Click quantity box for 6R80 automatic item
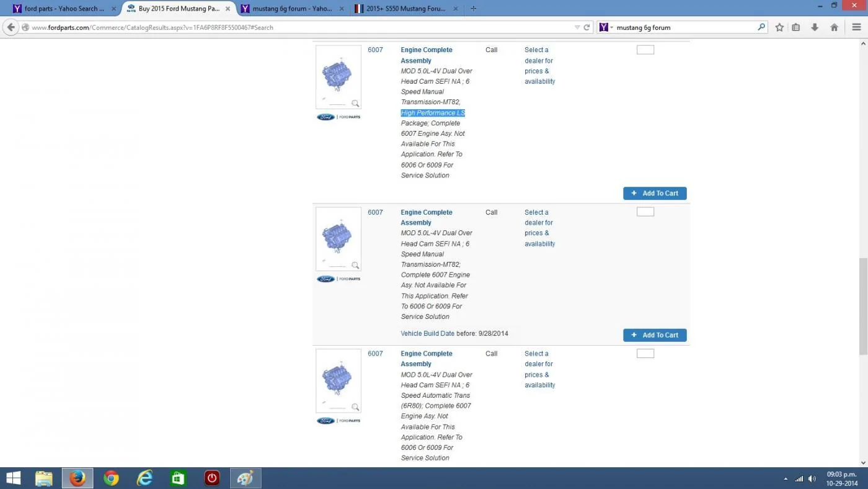The height and width of the screenshot is (489, 868). click(x=645, y=353)
